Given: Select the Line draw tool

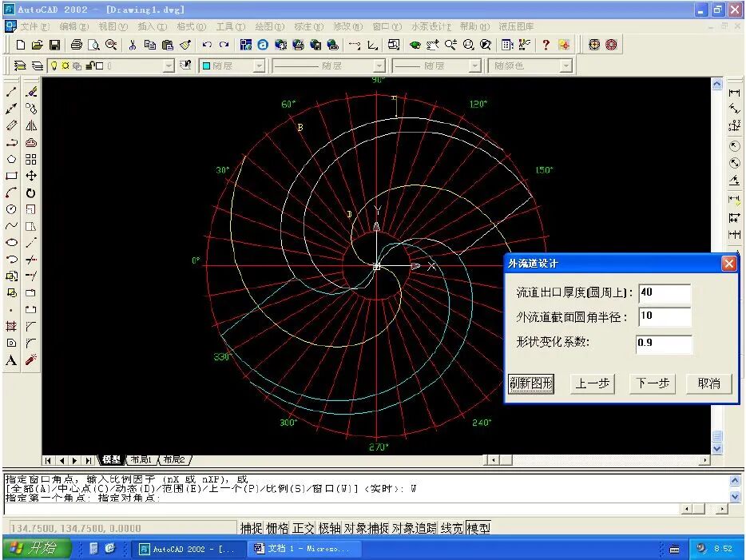Looking at the screenshot, I should tap(11, 92).
